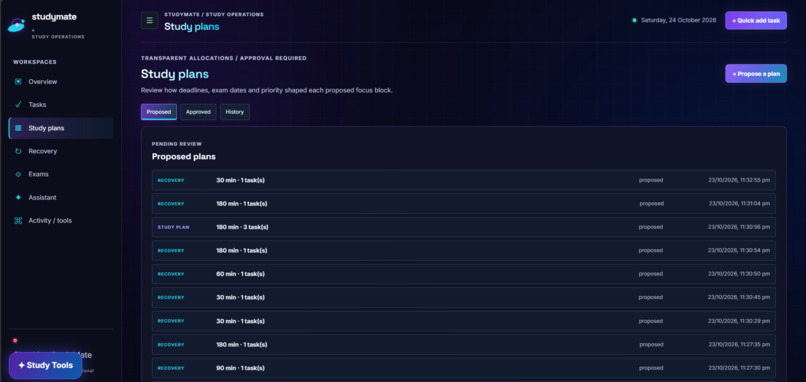Viewport: 806px width, 382px height.
Task: Open Recovery workspace
Action: pos(61,151)
